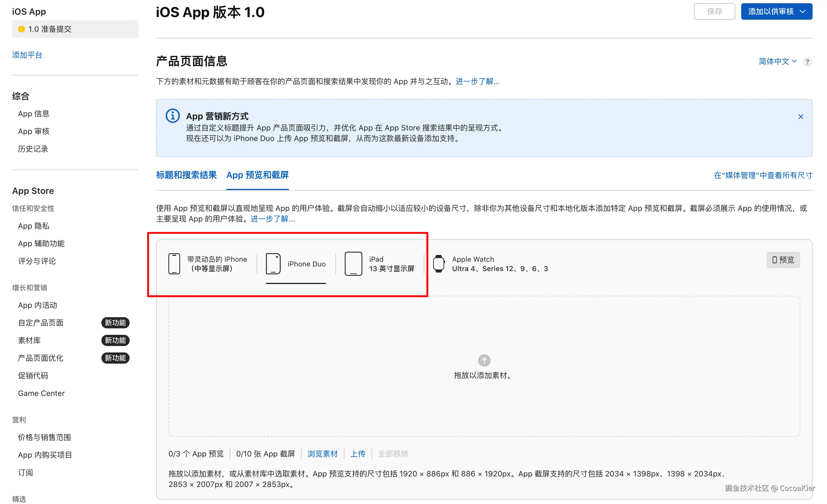Open 历史记录 in sidebar

pyautogui.click(x=33, y=149)
